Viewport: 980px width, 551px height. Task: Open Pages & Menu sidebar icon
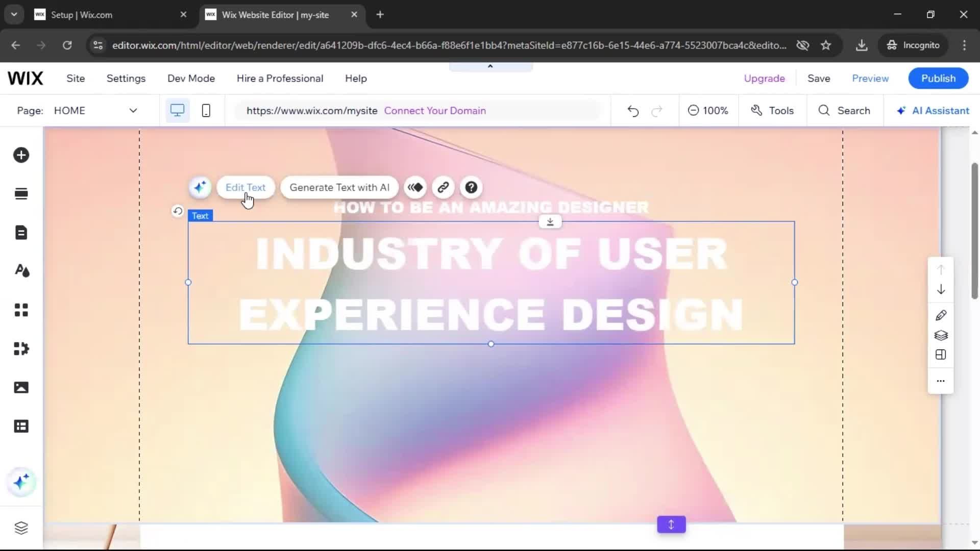(x=21, y=233)
